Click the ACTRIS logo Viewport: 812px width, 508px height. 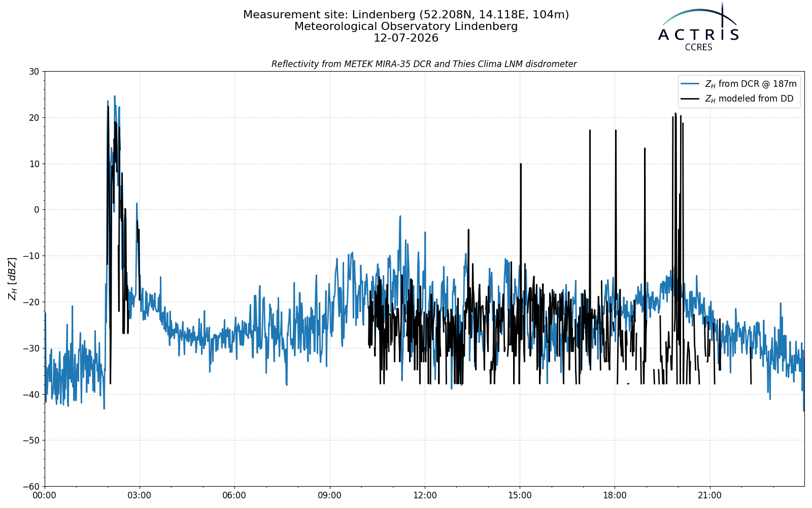pos(698,25)
